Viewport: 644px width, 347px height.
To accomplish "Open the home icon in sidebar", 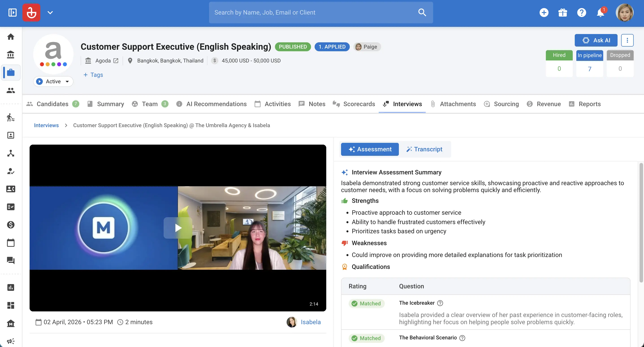I will [x=11, y=37].
